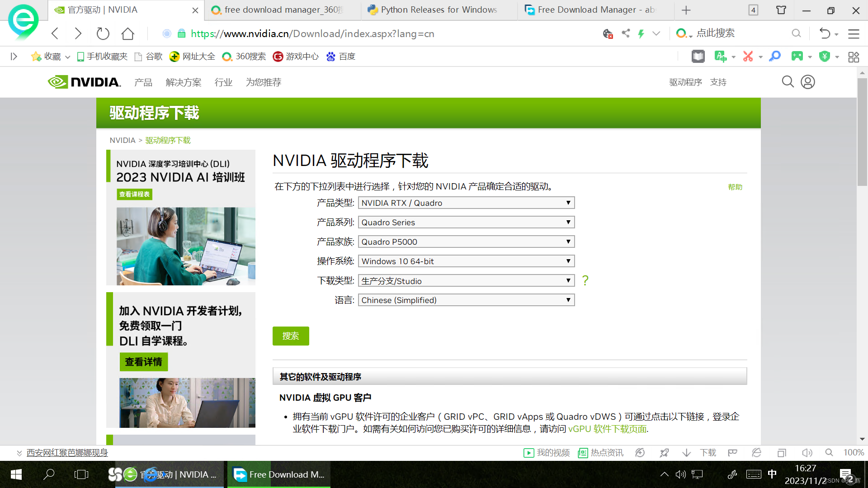This screenshot has height=488, width=868.
Task: Expand the 操作系统 Windows 10 64-bit dropdown
Action: [466, 261]
